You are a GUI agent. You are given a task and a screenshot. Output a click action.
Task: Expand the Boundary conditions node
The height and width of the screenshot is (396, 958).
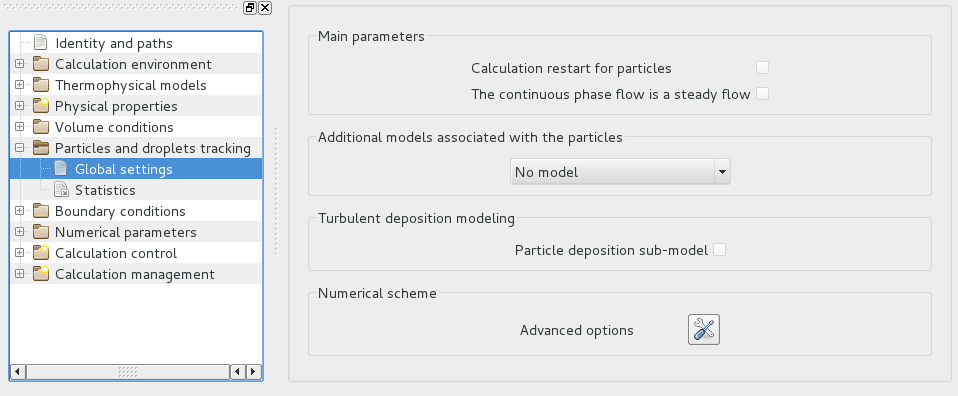(20, 211)
